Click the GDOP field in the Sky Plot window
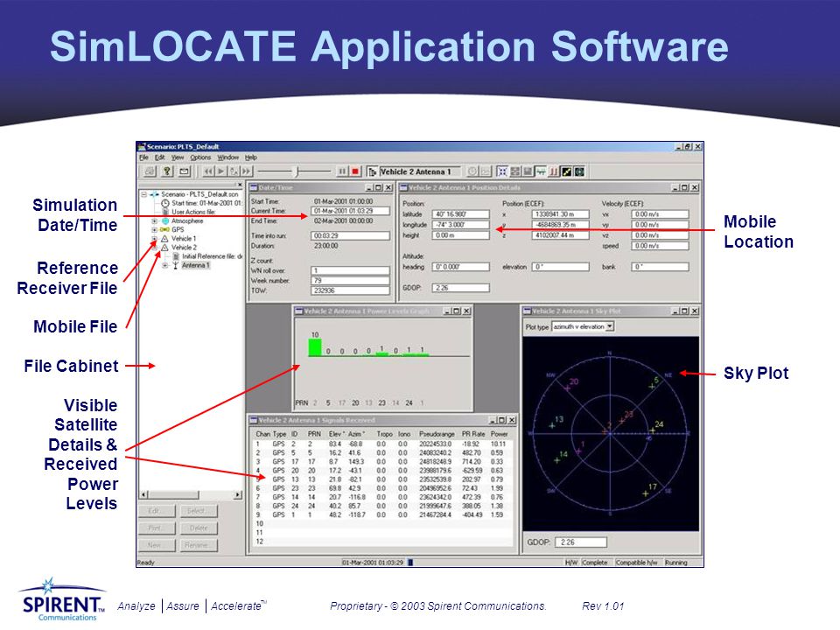Viewport: 840px width, 630px height. pyautogui.click(x=581, y=542)
